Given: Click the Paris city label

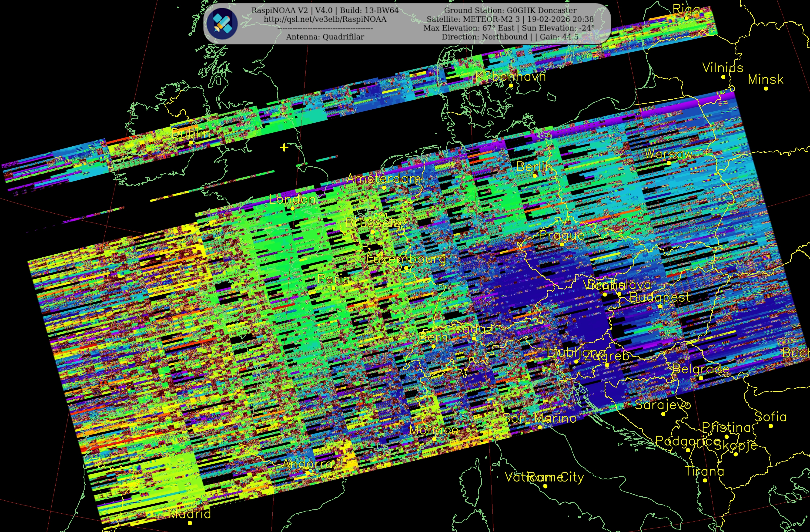Looking at the screenshot, I should click(x=333, y=279).
